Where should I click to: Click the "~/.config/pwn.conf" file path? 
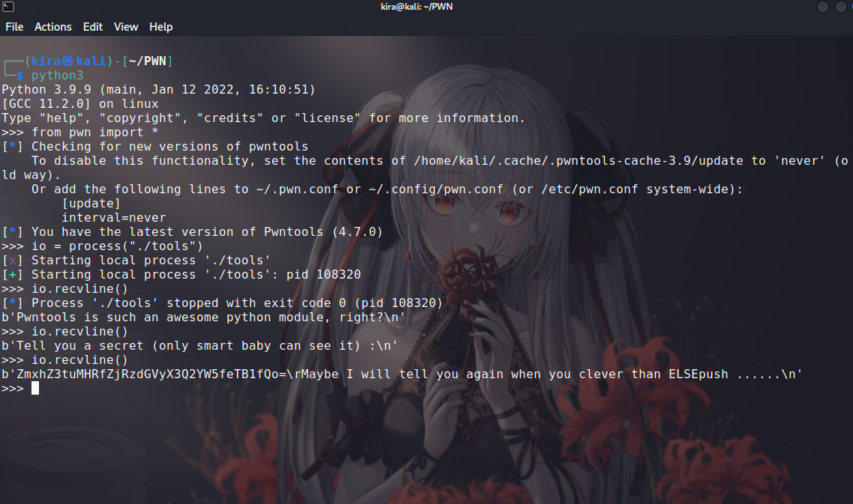435,189
